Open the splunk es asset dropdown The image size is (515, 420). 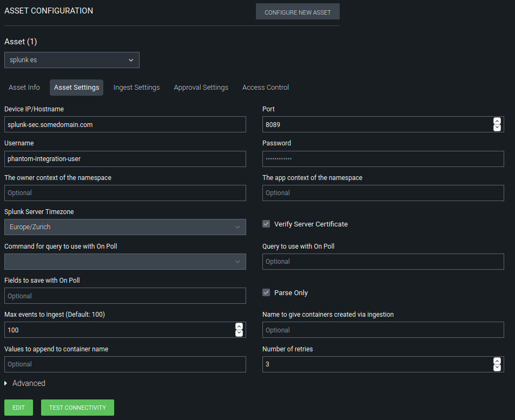tap(72, 60)
